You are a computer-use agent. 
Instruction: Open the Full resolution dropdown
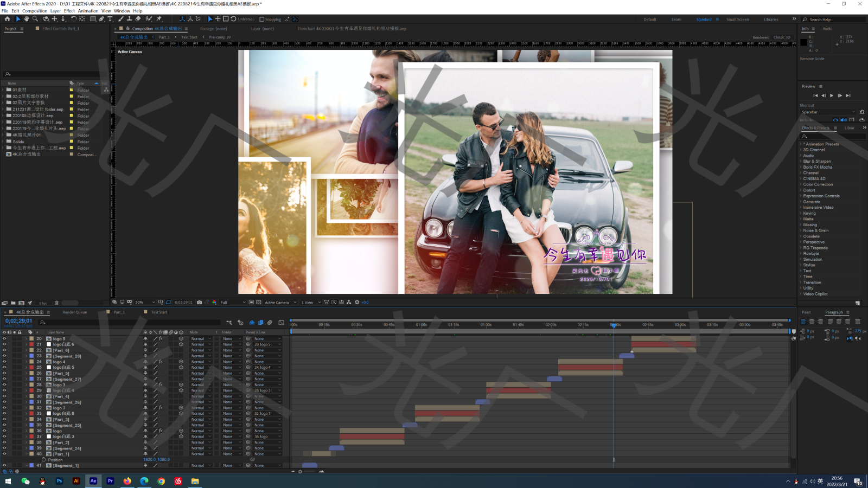pyautogui.click(x=232, y=303)
